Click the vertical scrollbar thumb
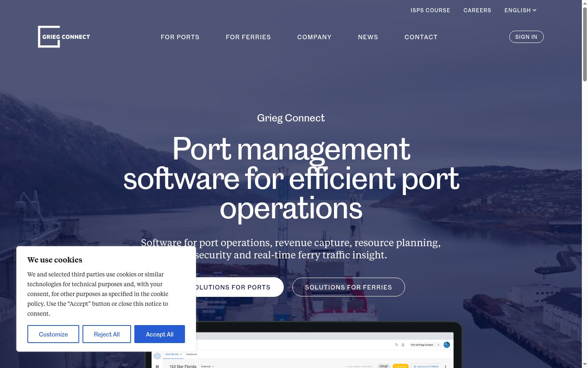Viewport: 588px width, 368px height. [585, 44]
